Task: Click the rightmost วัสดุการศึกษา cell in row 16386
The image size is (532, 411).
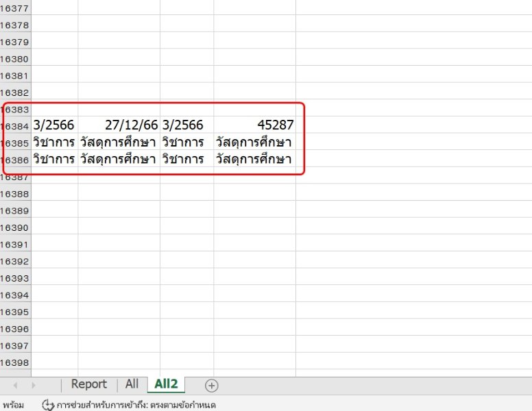Action: tap(254, 160)
